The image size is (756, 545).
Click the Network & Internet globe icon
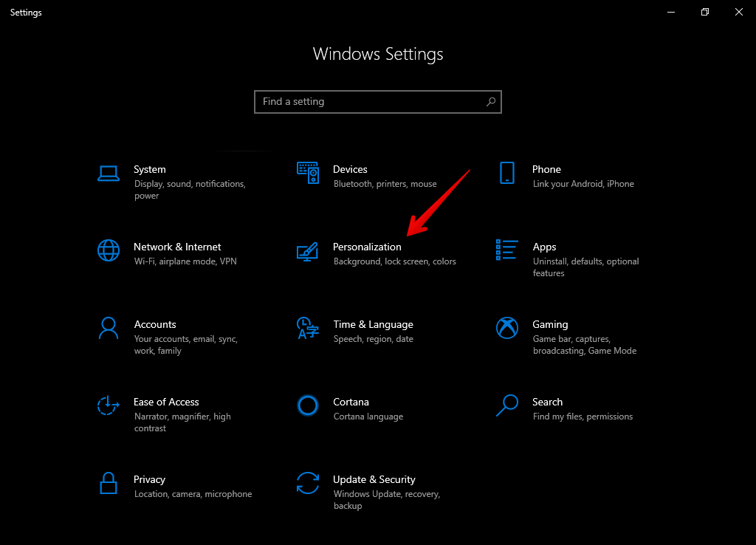click(x=109, y=250)
